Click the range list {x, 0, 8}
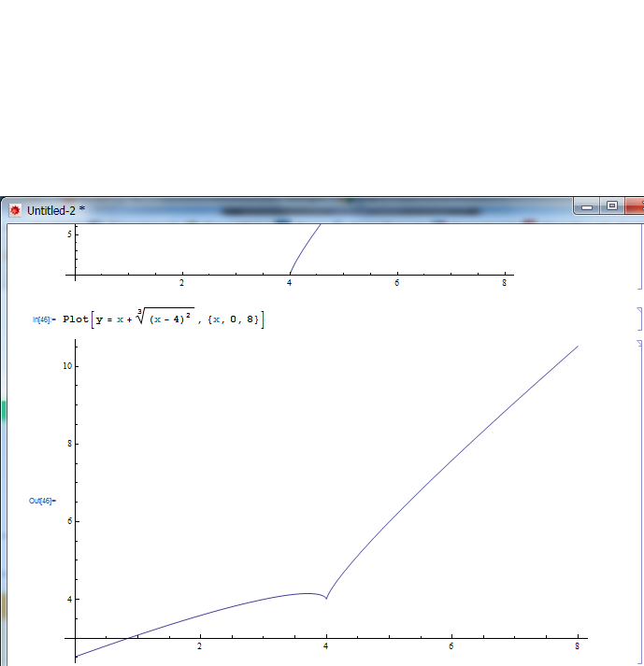Viewport: 644px width, 666px height. click(x=236, y=319)
